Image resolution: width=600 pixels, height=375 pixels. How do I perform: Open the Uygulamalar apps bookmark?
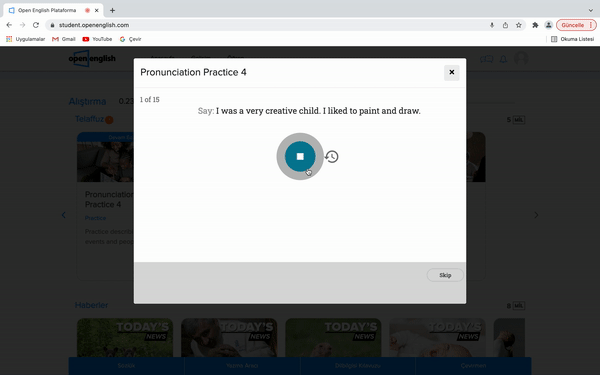click(26, 39)
